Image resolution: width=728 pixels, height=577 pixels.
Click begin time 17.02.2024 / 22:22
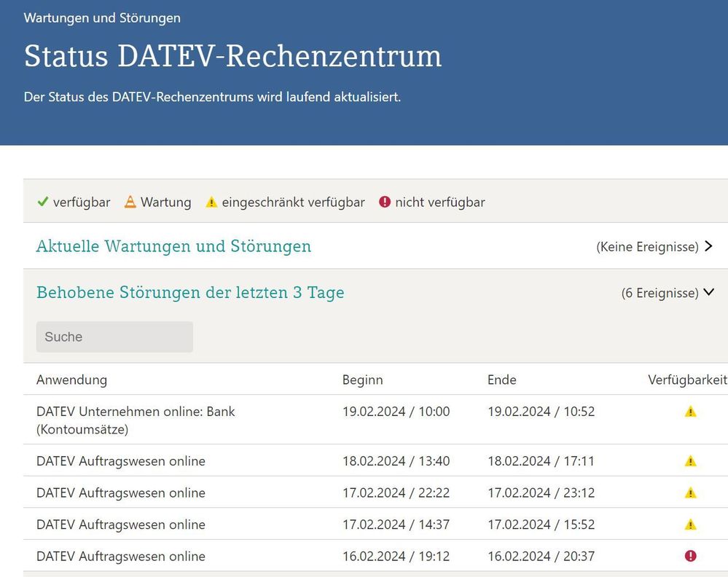pyautogui.click(x=396, y=492)
